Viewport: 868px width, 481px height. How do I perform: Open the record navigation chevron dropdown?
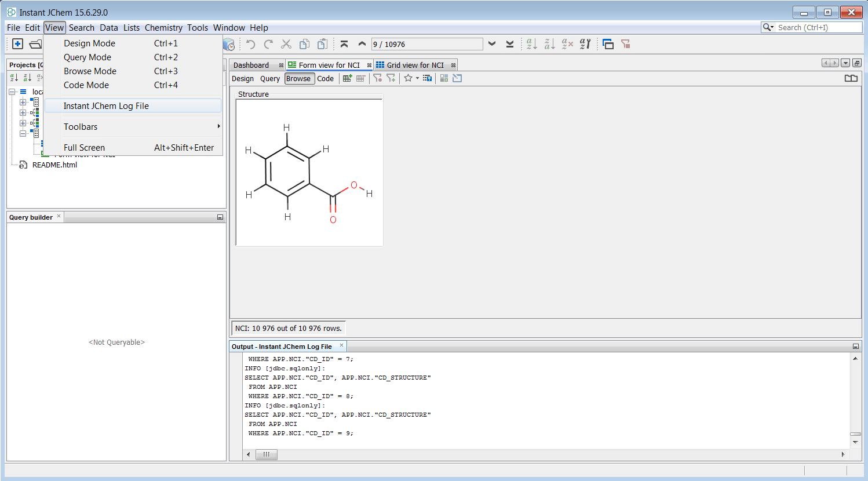[x=492, y=43]
